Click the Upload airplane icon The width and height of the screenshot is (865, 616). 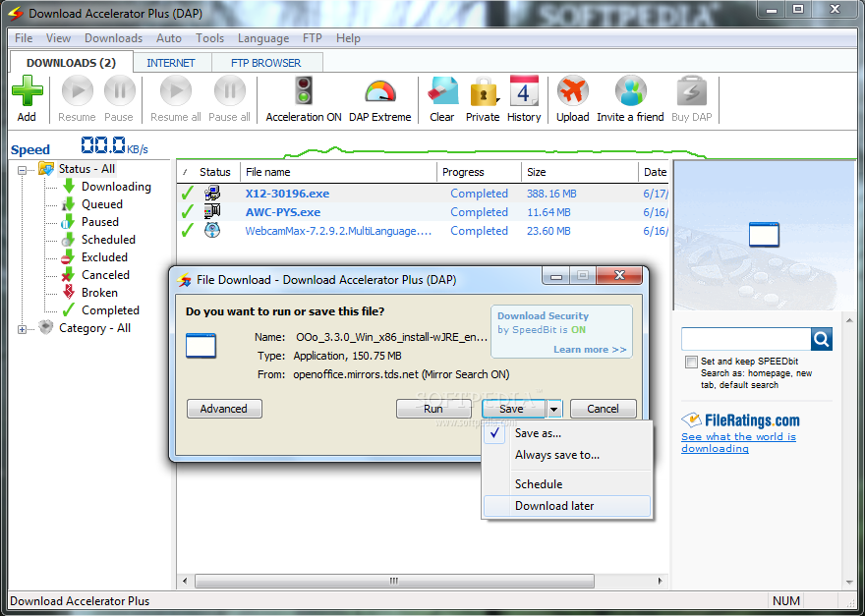point(573,91)
